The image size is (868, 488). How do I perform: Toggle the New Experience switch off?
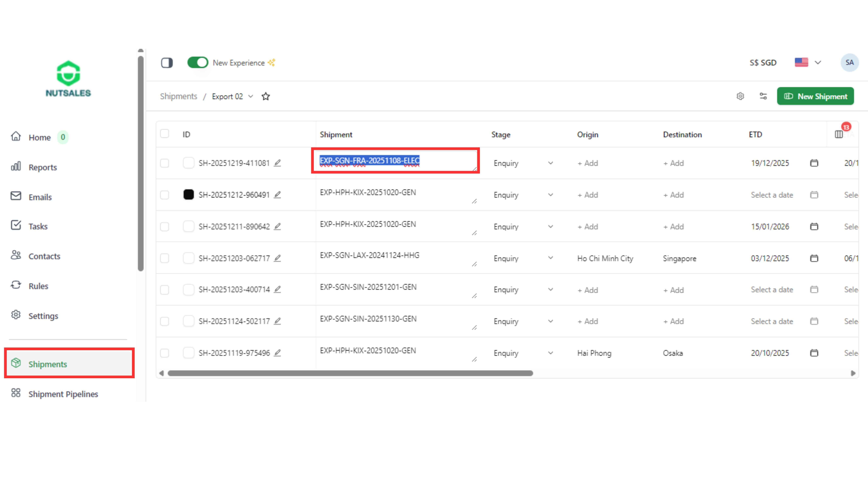point(198,63)
